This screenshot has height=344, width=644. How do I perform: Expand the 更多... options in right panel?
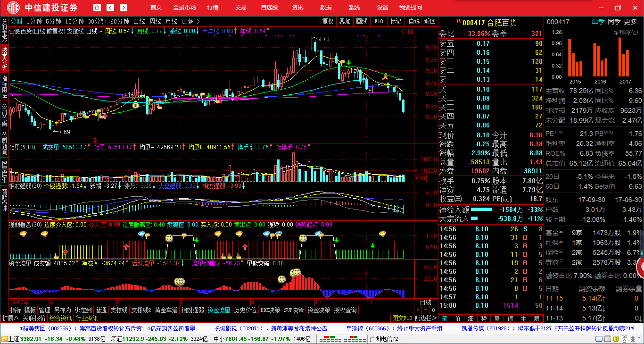(632, 22)
